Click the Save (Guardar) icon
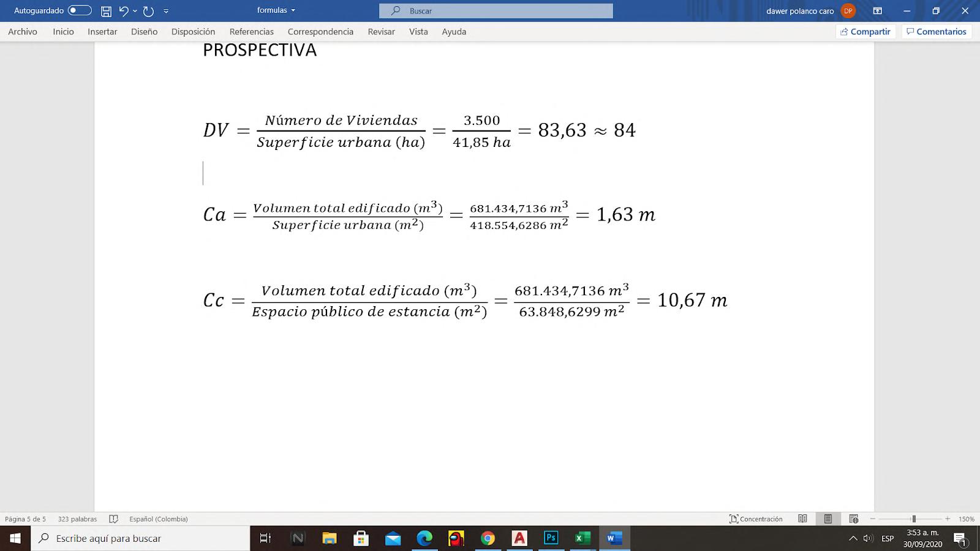 [x=106, y=11]
